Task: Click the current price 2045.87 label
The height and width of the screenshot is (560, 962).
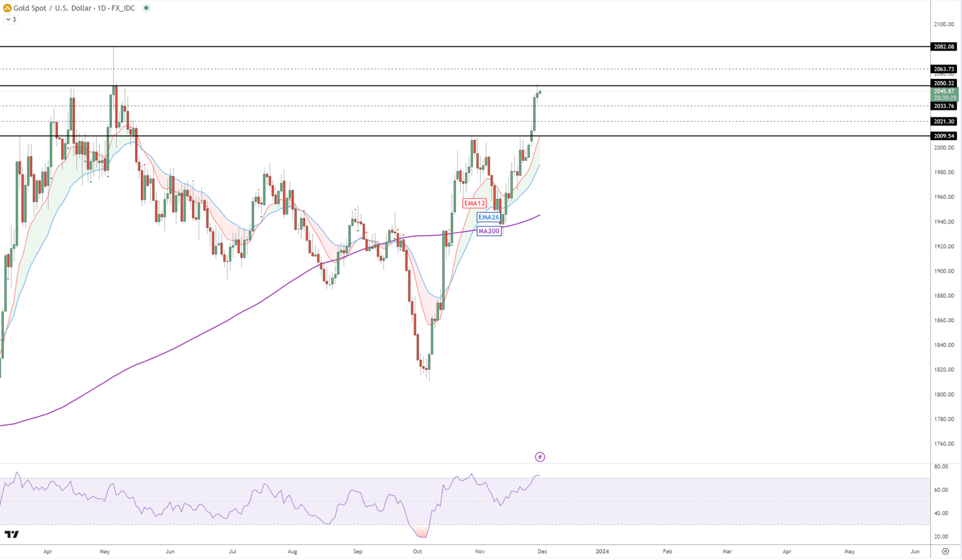Action: click(944, 92)
